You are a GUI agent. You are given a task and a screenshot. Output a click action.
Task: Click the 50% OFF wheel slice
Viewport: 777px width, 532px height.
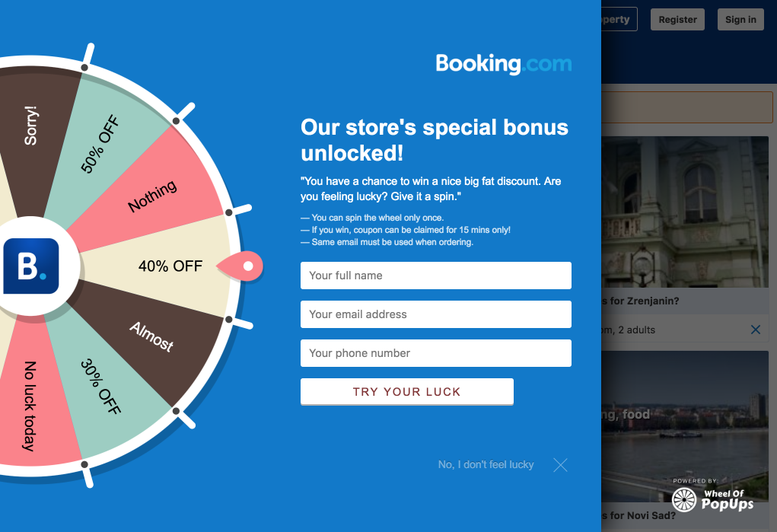pyautogui.click(x=103, y=145)
